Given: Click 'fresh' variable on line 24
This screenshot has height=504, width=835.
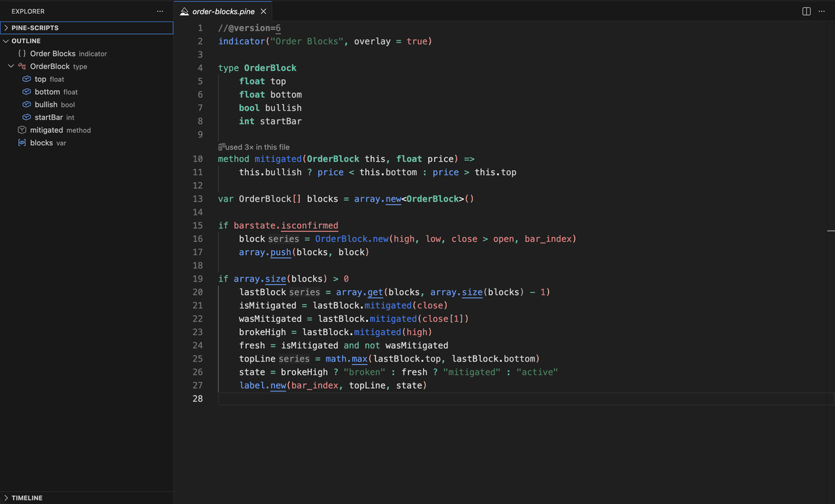Looking at the screenshot, I should click(x=252, y=346).
